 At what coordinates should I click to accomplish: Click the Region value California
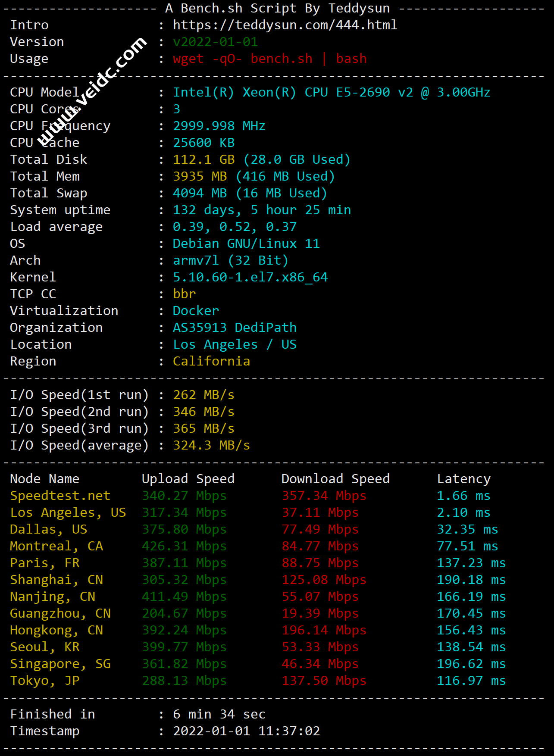click(211, 361)
